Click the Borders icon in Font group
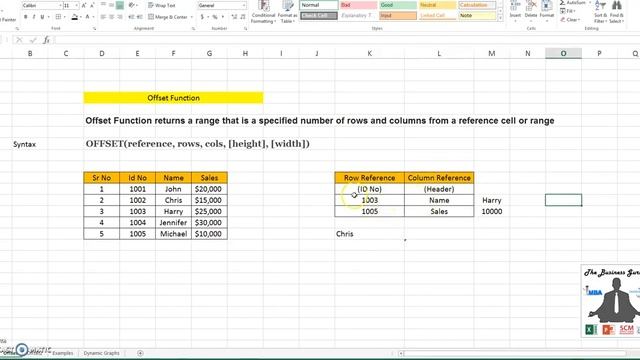 58,17
